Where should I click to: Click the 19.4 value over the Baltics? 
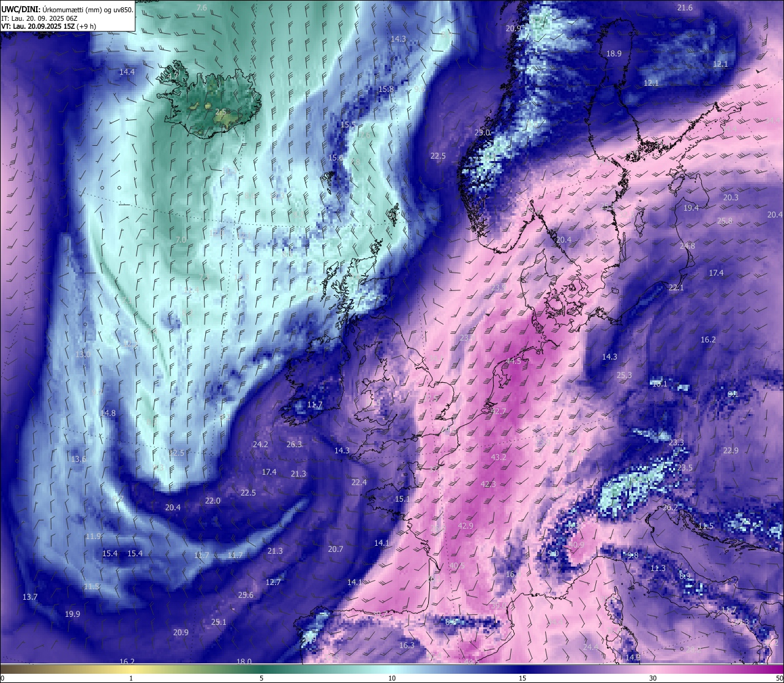(x=691, y=208)
